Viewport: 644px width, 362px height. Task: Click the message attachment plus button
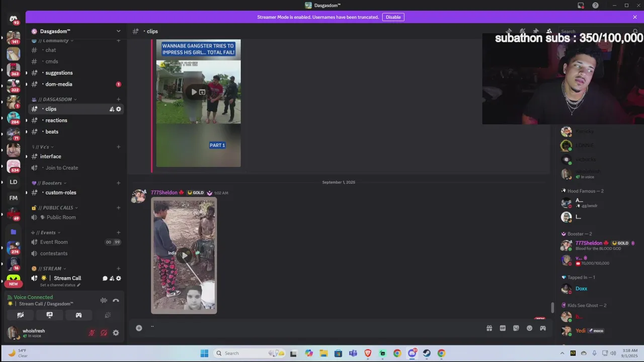coord(139,328)
